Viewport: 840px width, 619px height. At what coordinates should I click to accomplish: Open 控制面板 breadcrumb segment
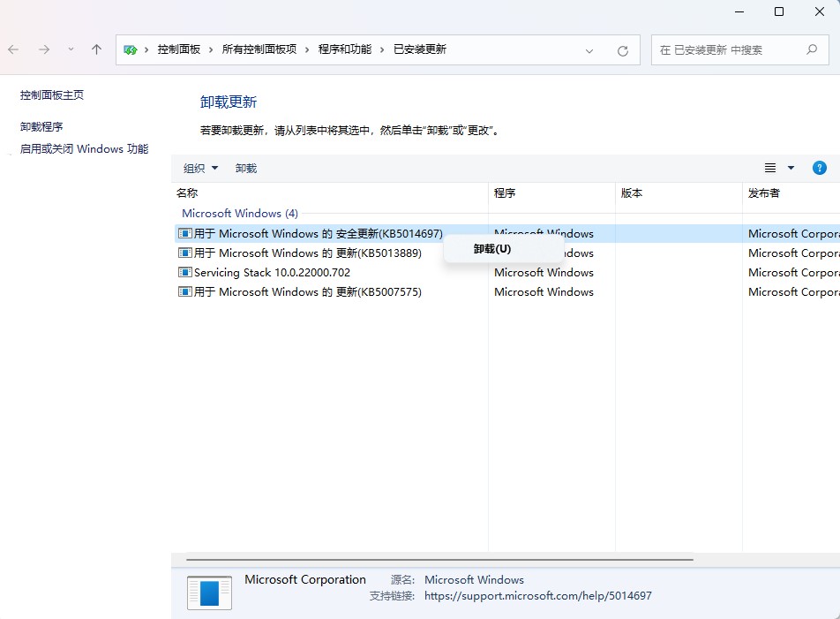[179, 49]
